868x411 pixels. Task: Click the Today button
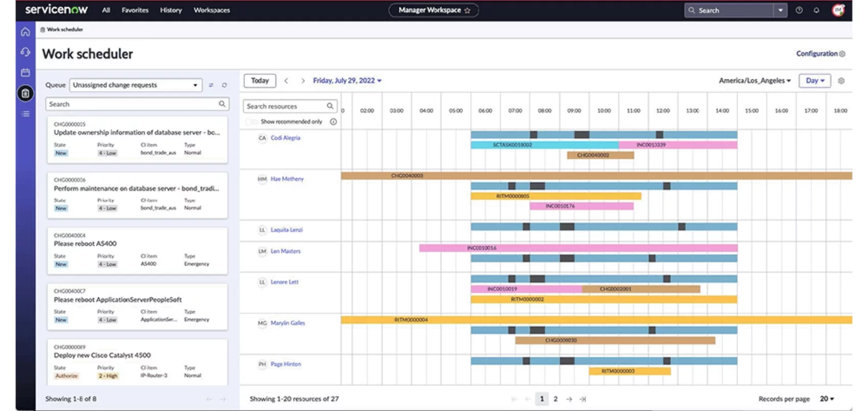[x=260, y=81]
